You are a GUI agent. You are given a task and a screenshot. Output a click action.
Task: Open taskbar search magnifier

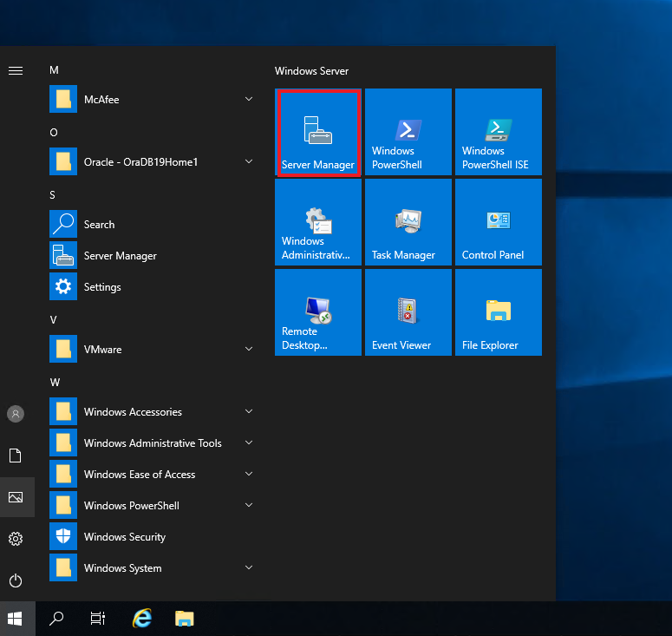click(56, 619)
